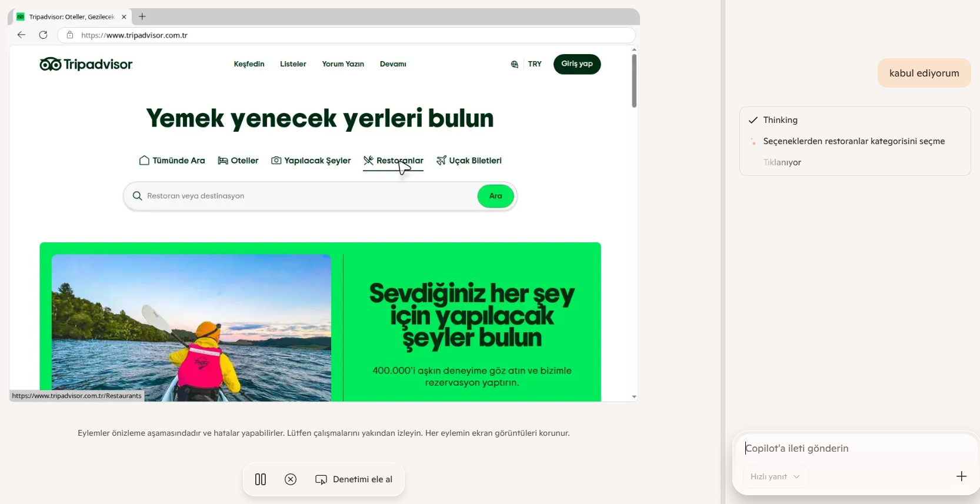Screen dimensions: 980x504
Task: Click Yorum Yazın in the header
Action: pos(343,64)
